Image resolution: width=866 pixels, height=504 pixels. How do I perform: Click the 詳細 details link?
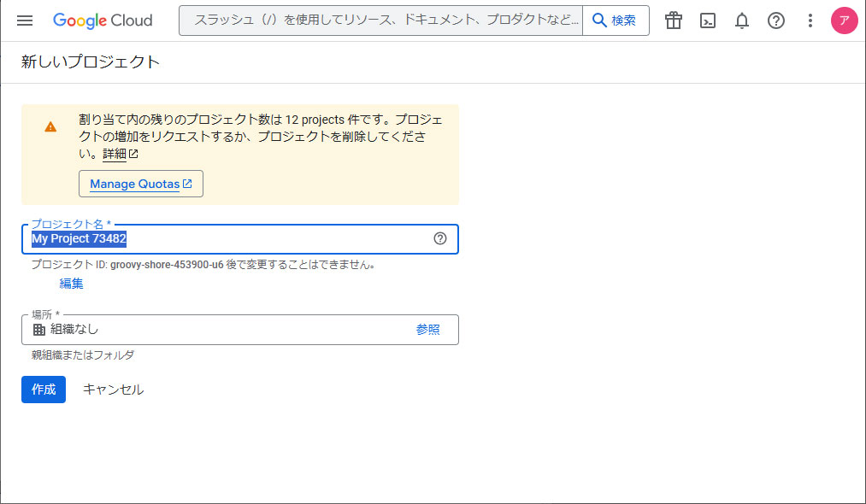coord(120,154)
